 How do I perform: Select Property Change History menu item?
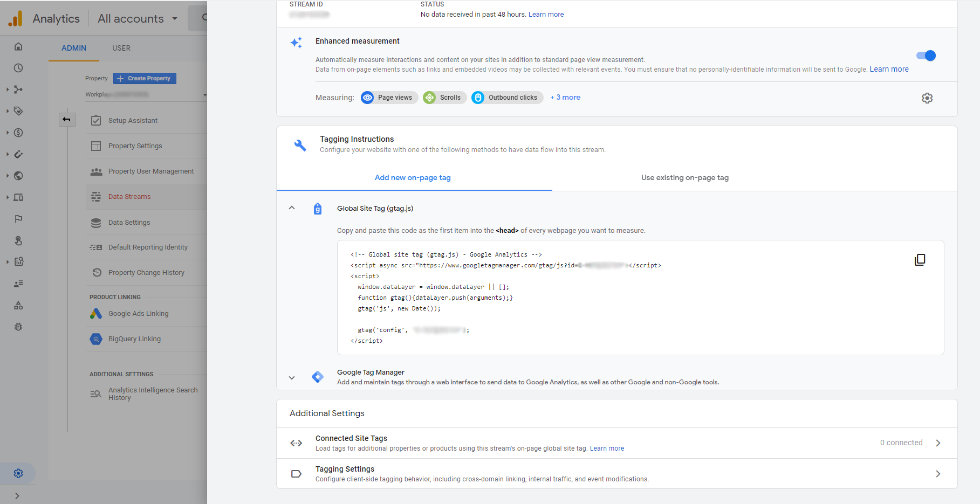coord(146,273)
